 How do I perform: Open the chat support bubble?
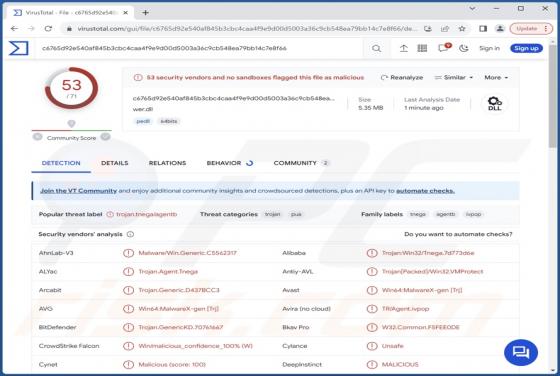[521, 352]
